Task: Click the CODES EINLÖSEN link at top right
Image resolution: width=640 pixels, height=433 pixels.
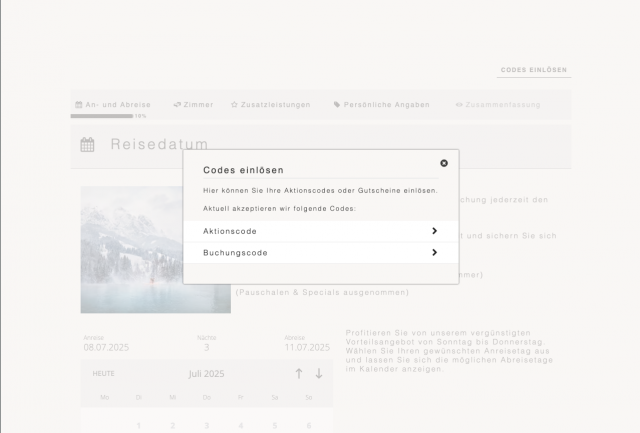Action: click(x=534, y=70)
